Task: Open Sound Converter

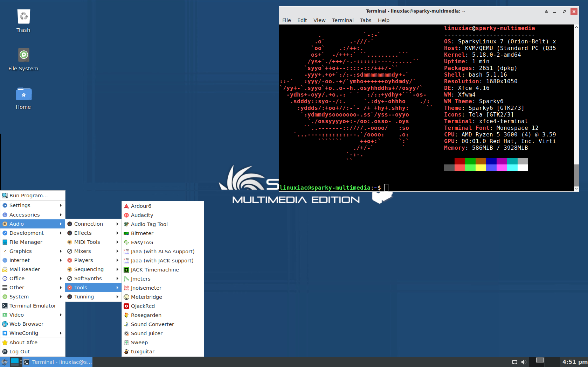Action: point(163,324)
